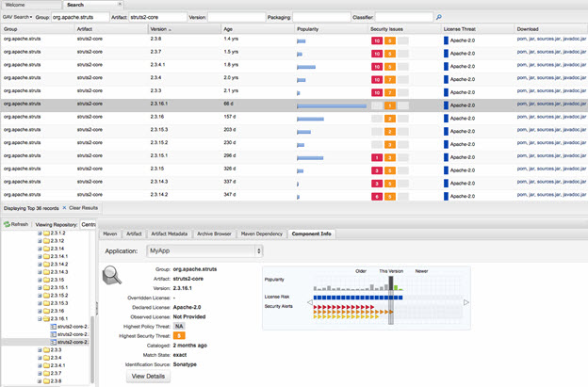Click the 2.3.16 folder icon

point(46,310)
